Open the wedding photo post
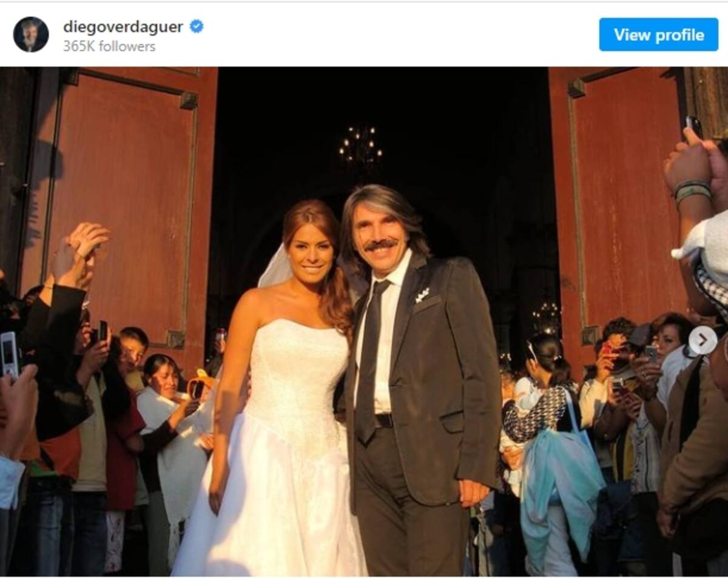The image size is (728, 578). pos(364,321)
